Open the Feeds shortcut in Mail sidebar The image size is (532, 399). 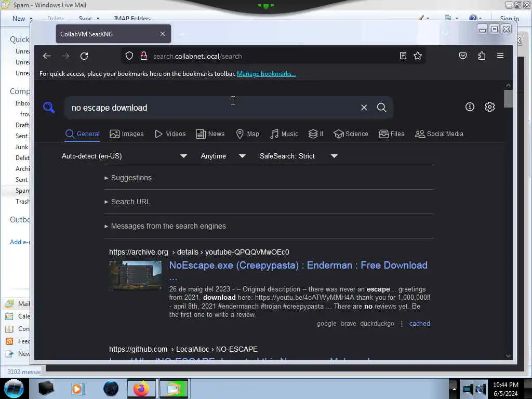coord(18,341)
